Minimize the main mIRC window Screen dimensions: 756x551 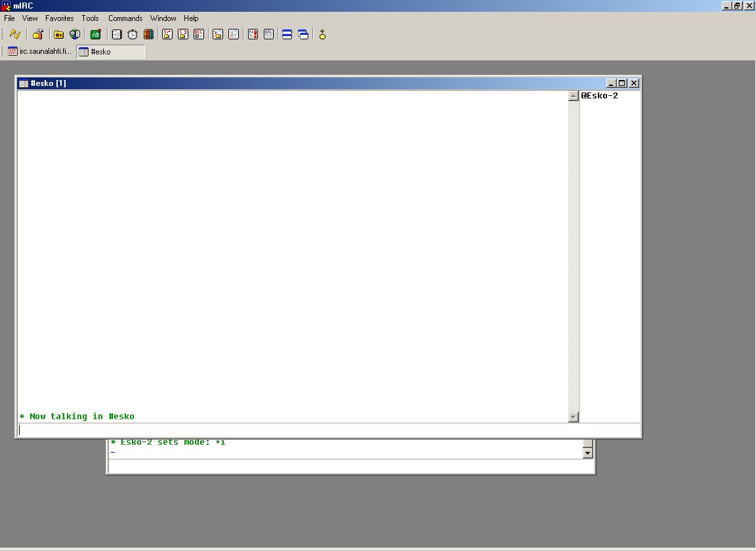(x=726, y=6)
